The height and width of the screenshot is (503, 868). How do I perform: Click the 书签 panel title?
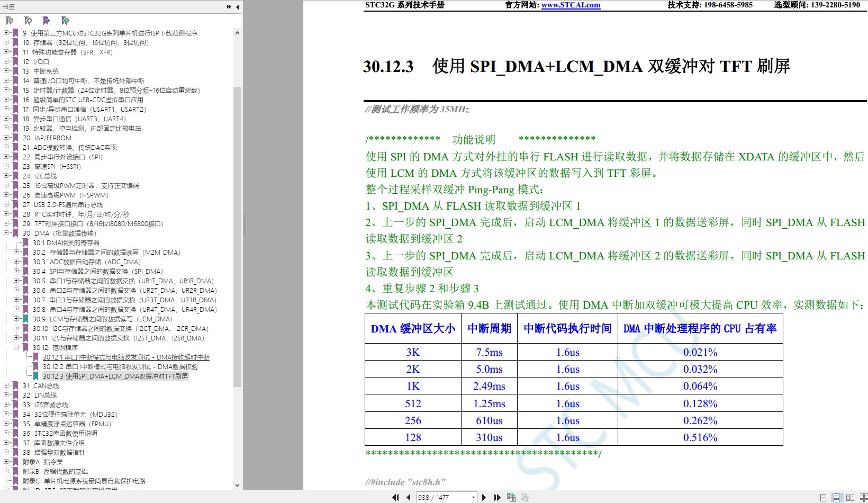[x=8, y=7]
